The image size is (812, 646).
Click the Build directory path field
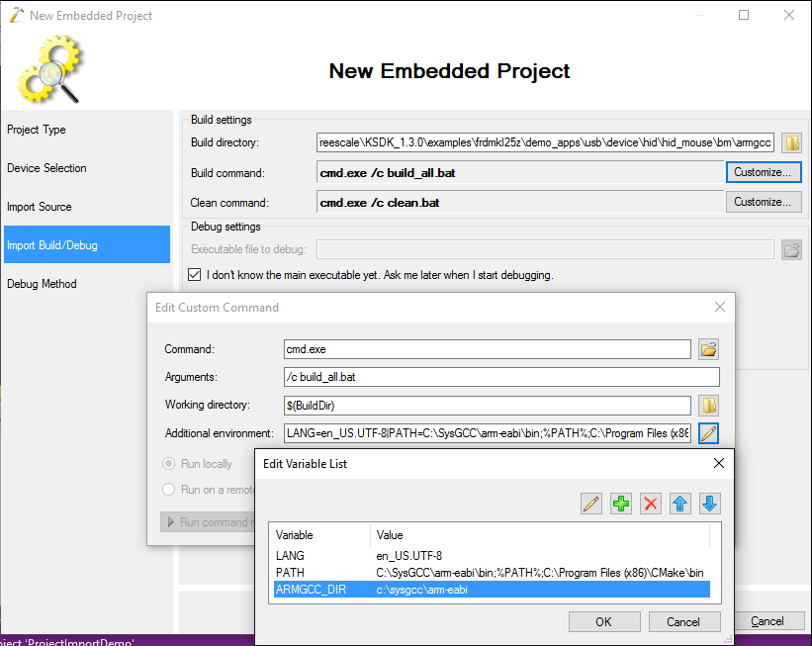pos(545,142)
